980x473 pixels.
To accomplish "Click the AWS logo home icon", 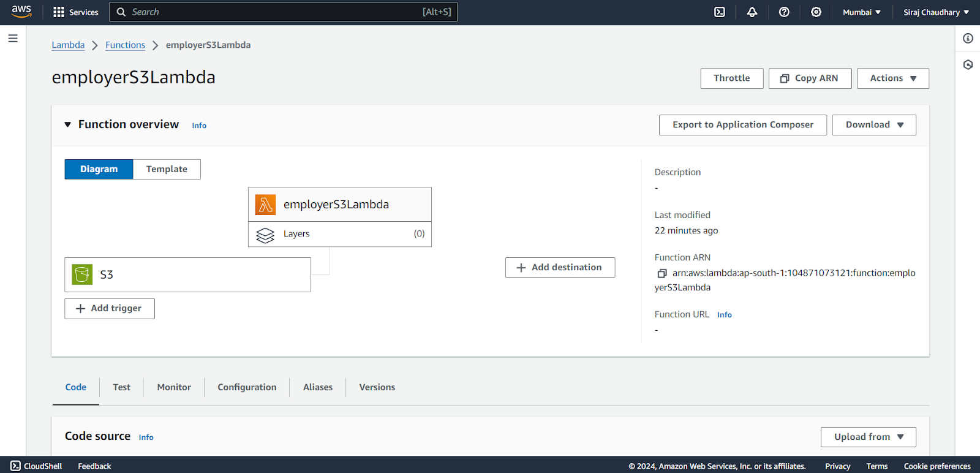I will pos(21,12).
